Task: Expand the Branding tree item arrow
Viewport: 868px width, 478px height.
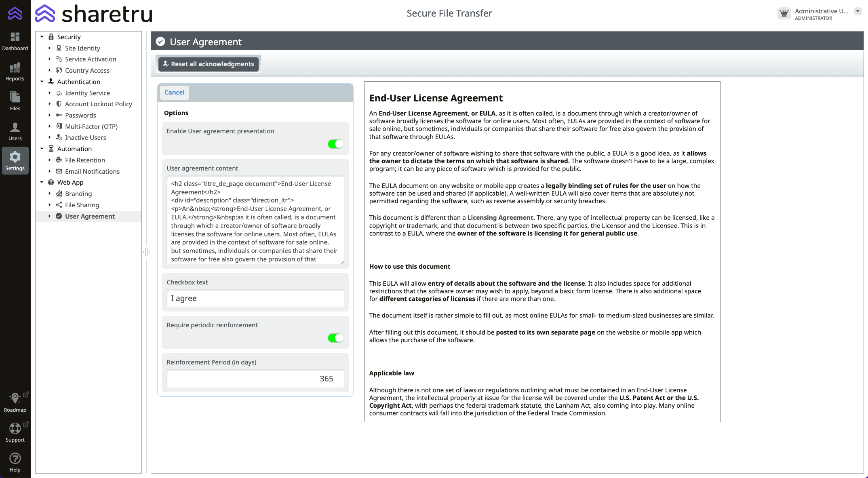Action: coord(50,194)
